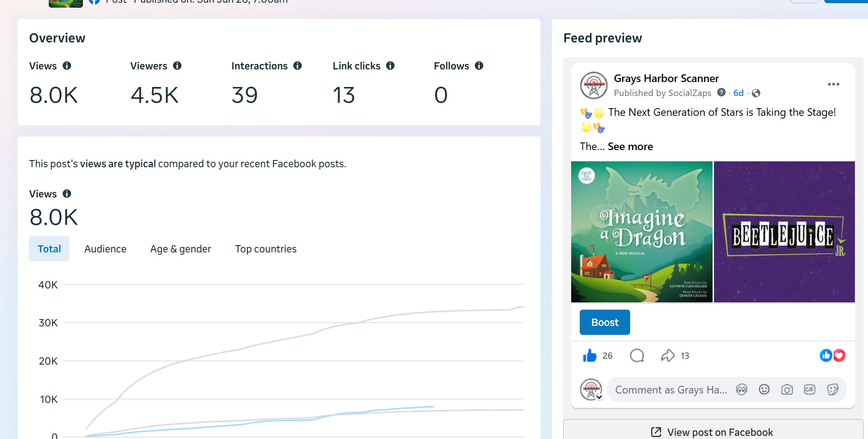Open the Grays Harbor Scanner page name link
Image resolution: width=868 pixels, height=439 pixels.
point(666,78)
